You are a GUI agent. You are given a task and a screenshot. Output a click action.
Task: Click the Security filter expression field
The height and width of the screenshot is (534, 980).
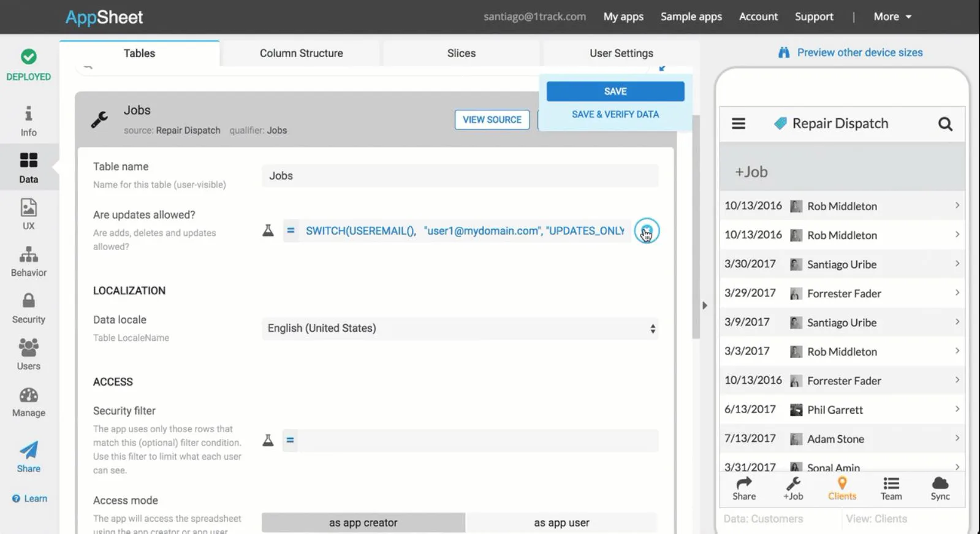click(x=478, y=440)
